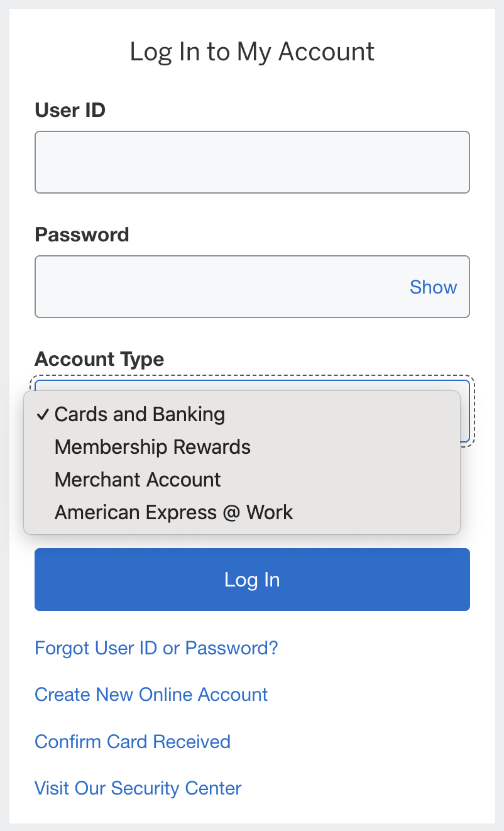Click the User ID field label
This screenshot has width=504, height=831.
pyautogui.click(x=70, y=110)
